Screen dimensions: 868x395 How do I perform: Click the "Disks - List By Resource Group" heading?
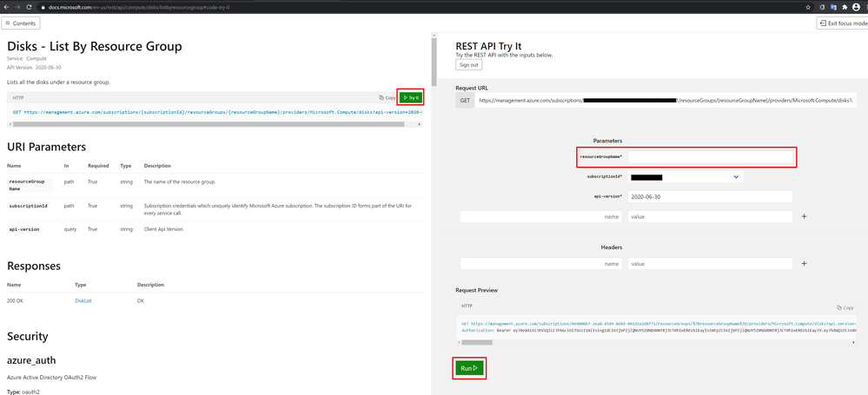tap(95, 47)
